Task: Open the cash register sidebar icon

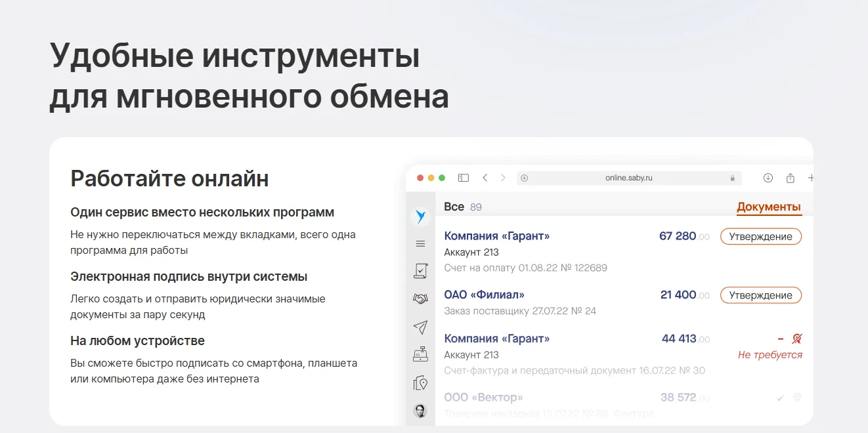Action: click(x=420, y=354)
